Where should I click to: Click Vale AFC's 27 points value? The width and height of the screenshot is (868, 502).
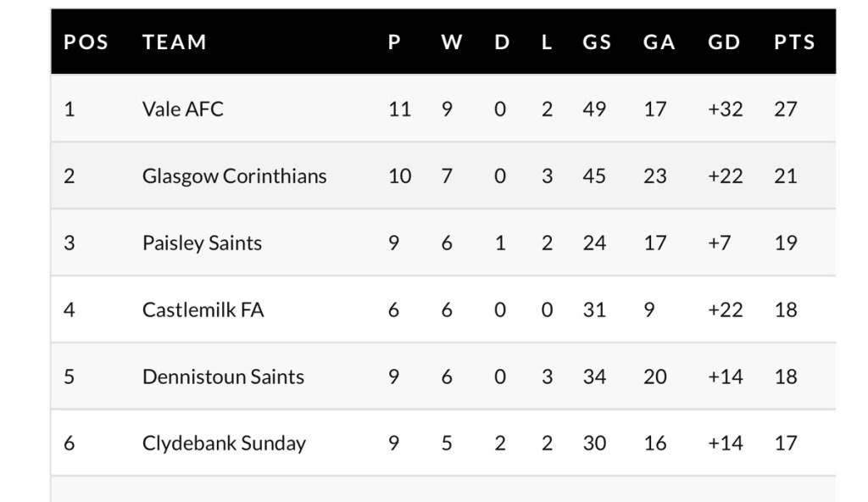(786, 109)
